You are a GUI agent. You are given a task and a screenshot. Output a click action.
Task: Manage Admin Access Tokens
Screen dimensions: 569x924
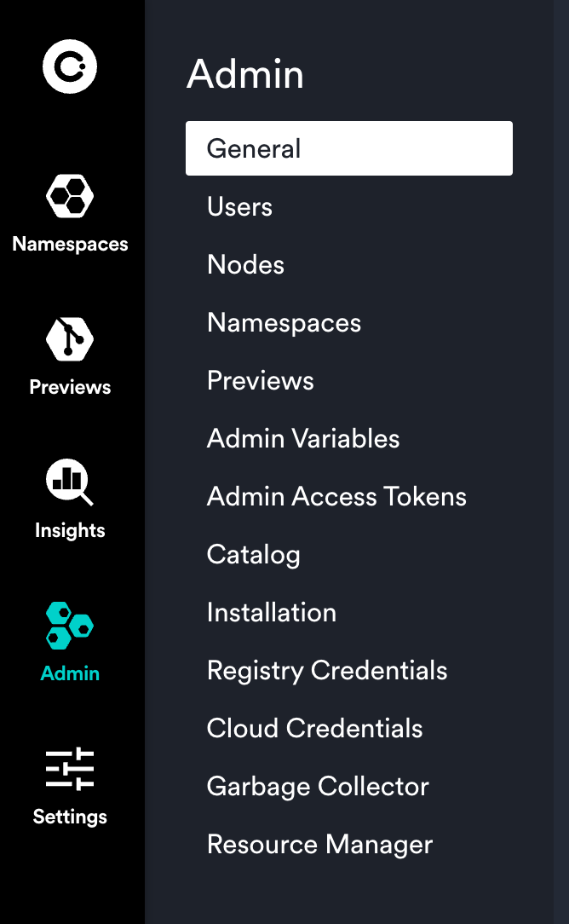point(336,496)
